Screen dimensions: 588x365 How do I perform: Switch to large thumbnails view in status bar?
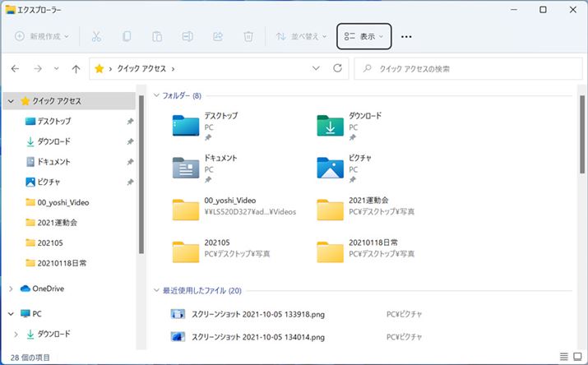click(576, 358)
